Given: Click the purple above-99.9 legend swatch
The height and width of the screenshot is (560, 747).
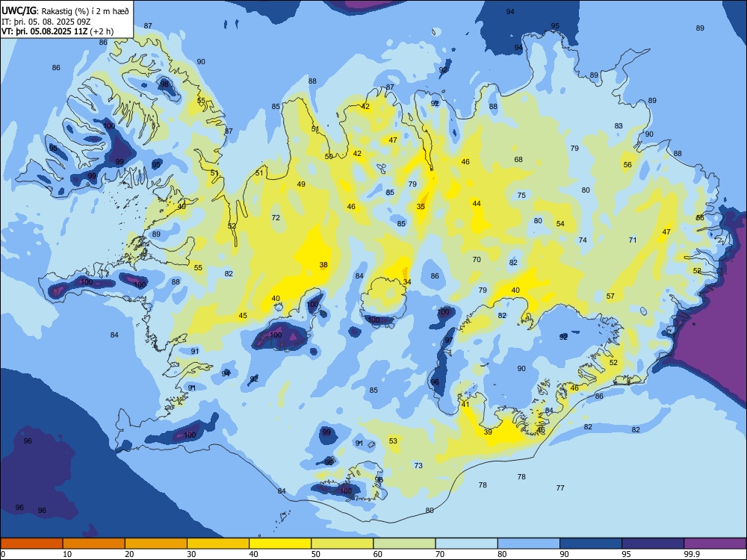Looking at the screenshot, I should [715, 544].
